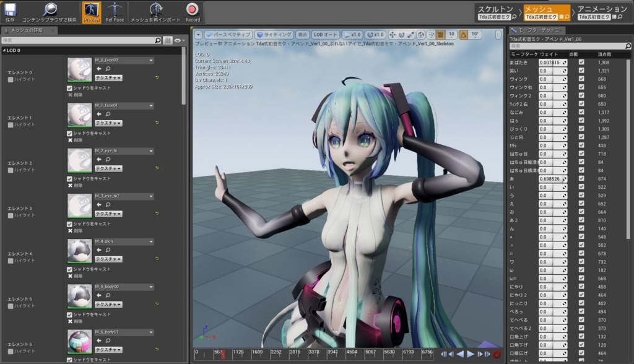
Task: Jump to the first frame
Action: [x=444, y=354]
